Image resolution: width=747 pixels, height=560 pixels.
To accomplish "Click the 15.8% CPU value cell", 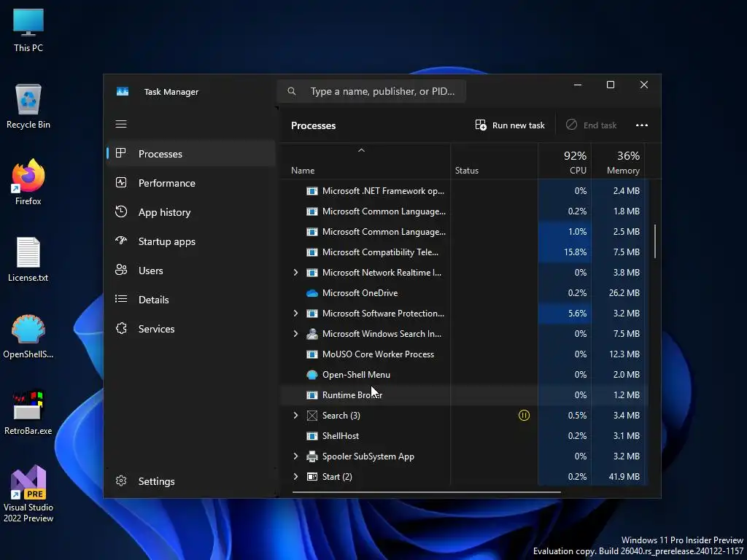I will pyautogui.click(x=565, y=252).
